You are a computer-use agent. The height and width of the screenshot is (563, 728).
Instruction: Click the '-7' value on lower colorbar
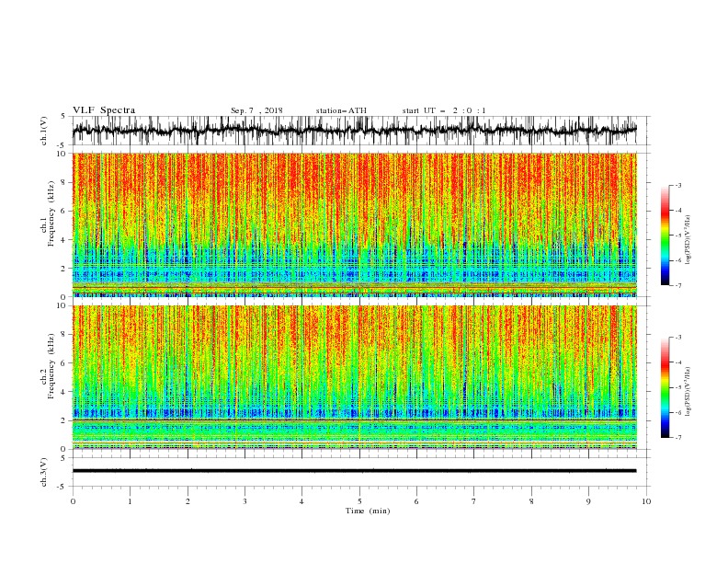pyautogui.click(x=677, y=438)
